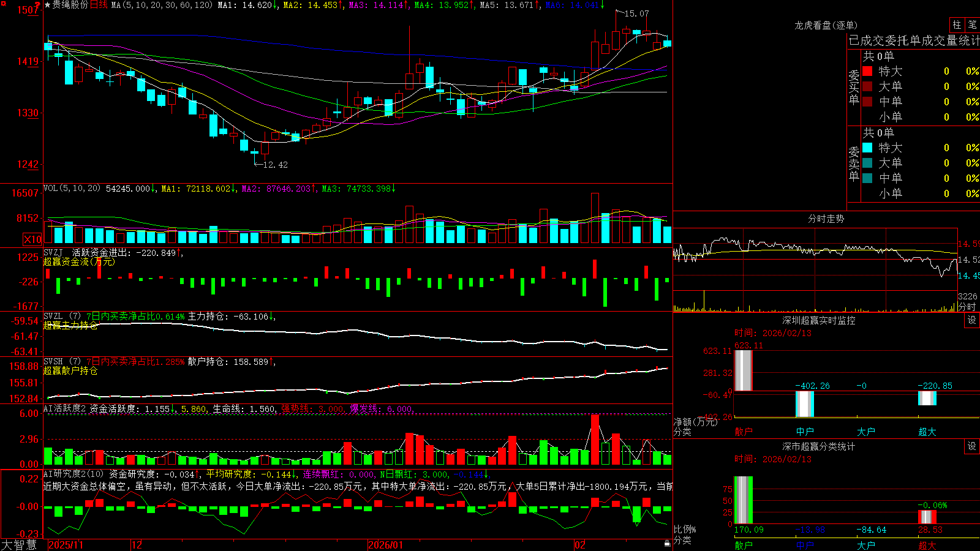This screenshot has width=980, height=551.
Task: Click the teal 大单 sell order swatch
Action: (867, 163)
